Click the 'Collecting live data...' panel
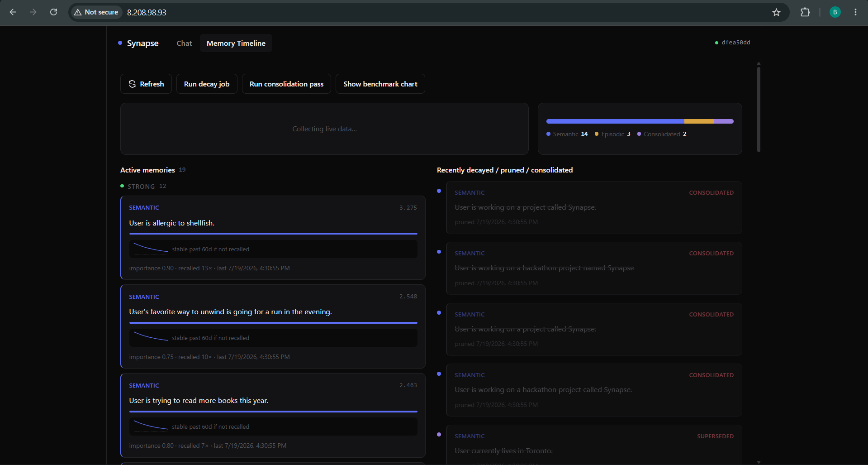The height and width of the screenshot is (465, 868). click(x=324, y=129)
